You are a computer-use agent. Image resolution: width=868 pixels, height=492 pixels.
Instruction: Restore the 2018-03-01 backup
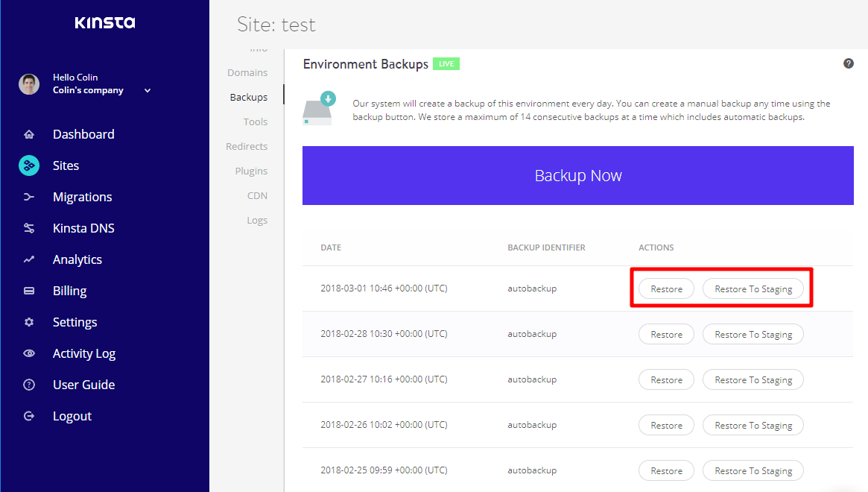click(x=666, y=289)
